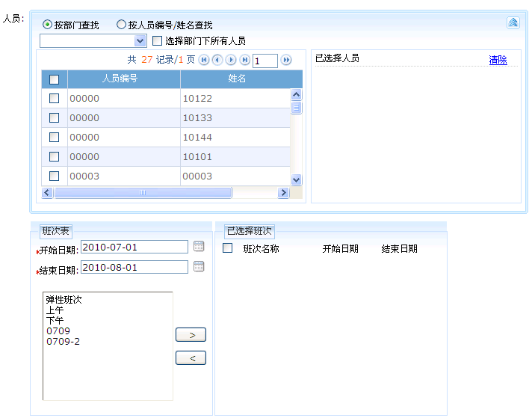Click the 开始日期 date input field
Image resolution: width=532 pixels, height=418 pixels.
pos(134,247)
